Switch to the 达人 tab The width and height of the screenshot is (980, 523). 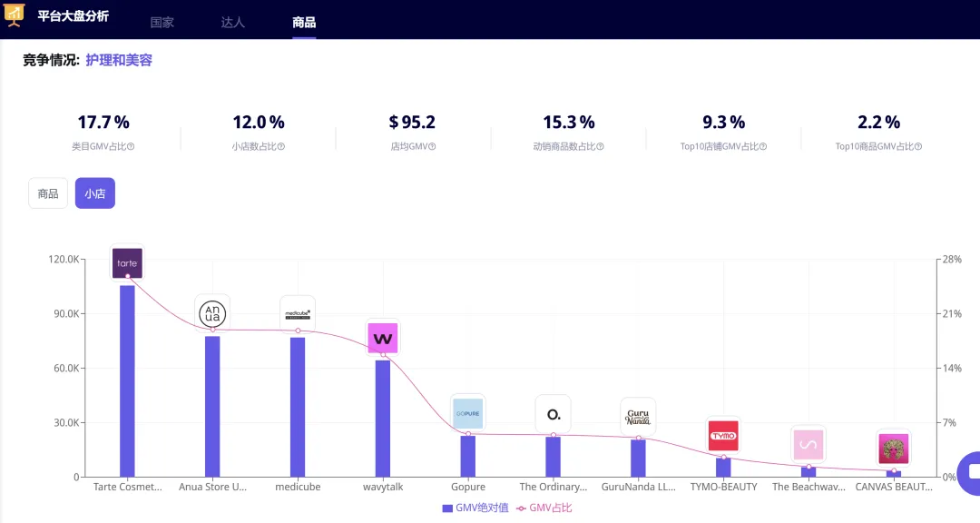tap(232, 23)
